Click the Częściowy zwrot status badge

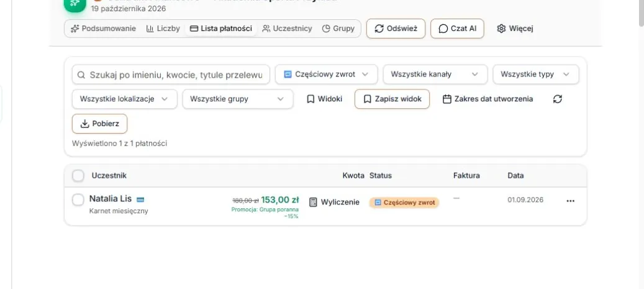[x=404, y=202]
